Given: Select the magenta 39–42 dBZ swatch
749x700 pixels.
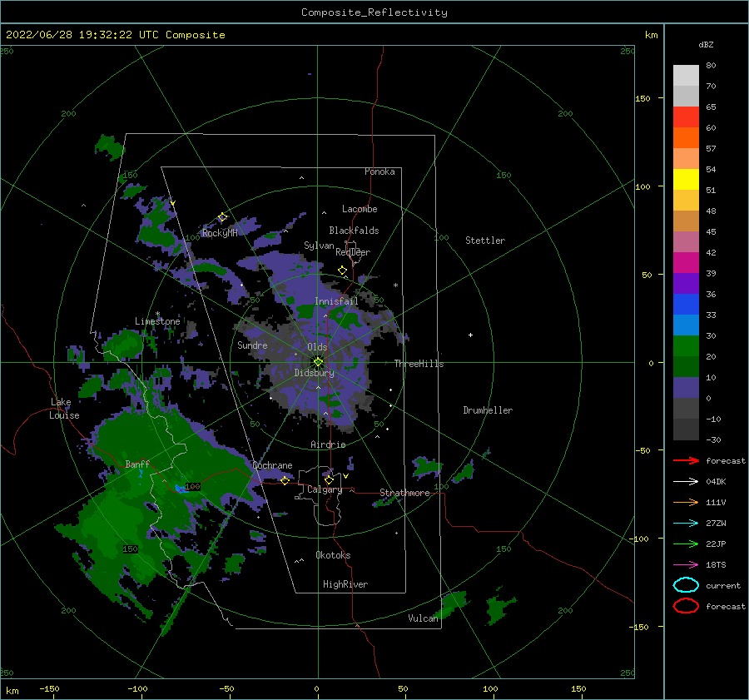Looking at the screenshot, I should point(686,263).
